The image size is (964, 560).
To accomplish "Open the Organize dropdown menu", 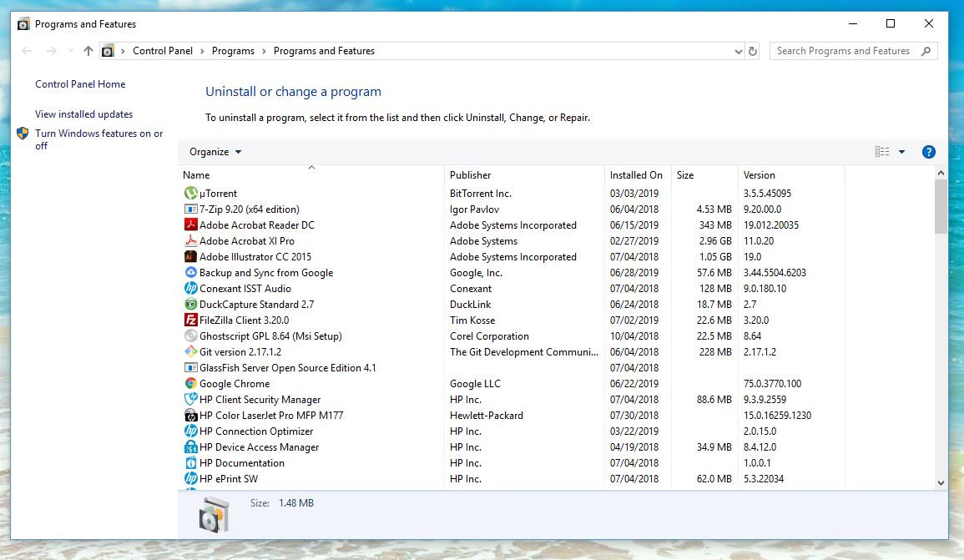I will tap(215, 152).
